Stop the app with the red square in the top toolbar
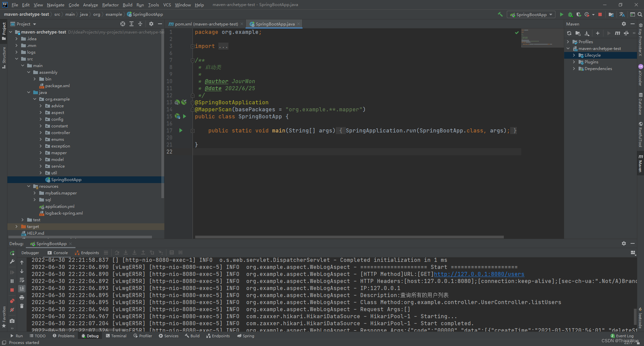Viewport: 644px width, 346px height. 600,14
